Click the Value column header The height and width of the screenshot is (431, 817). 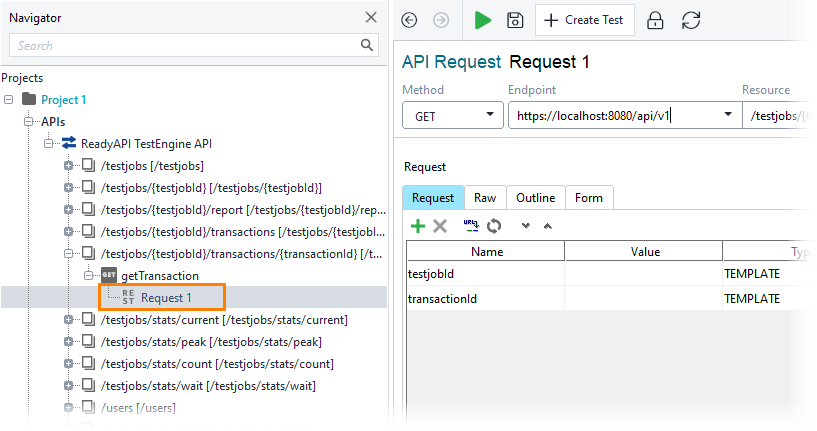point(644,251)
